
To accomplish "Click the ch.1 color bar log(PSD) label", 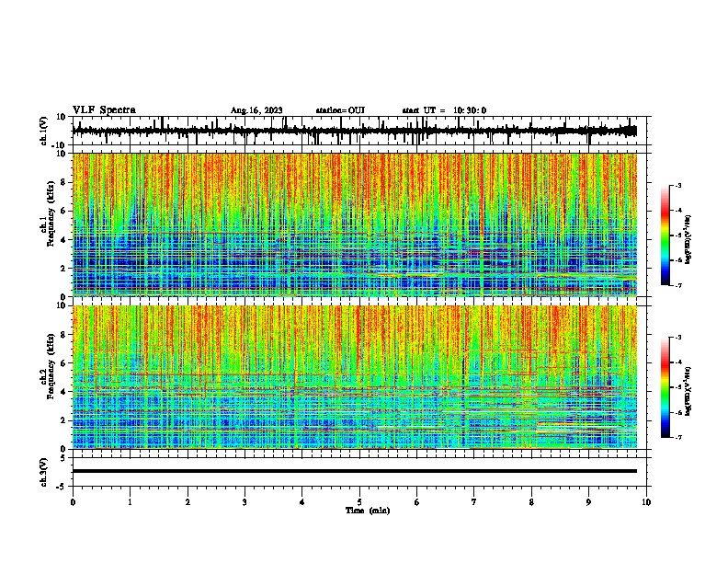I will point(688,239).
